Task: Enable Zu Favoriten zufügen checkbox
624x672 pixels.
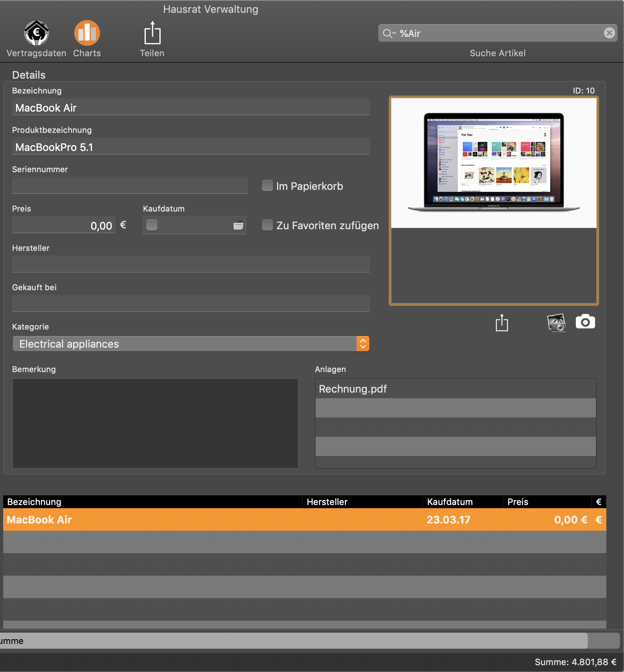Action: 267,225
